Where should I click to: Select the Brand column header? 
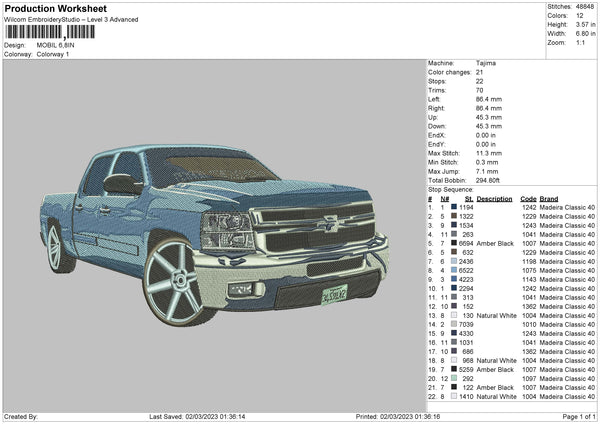pyautogui.click(x=551, y=198)
